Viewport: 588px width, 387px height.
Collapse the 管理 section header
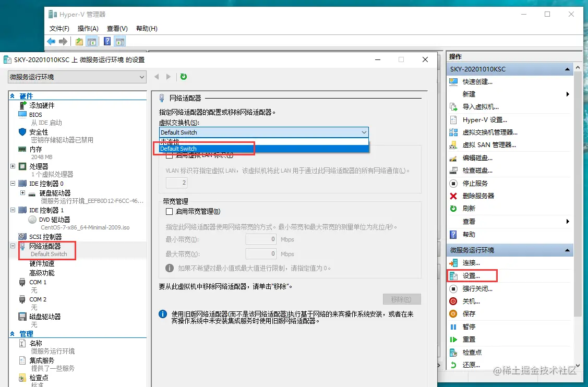[13, 334]
